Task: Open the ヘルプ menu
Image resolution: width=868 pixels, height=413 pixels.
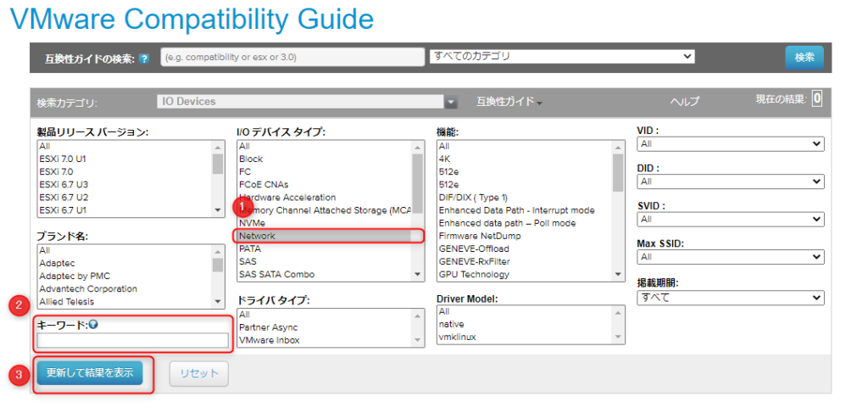Action: pos(685,101)
